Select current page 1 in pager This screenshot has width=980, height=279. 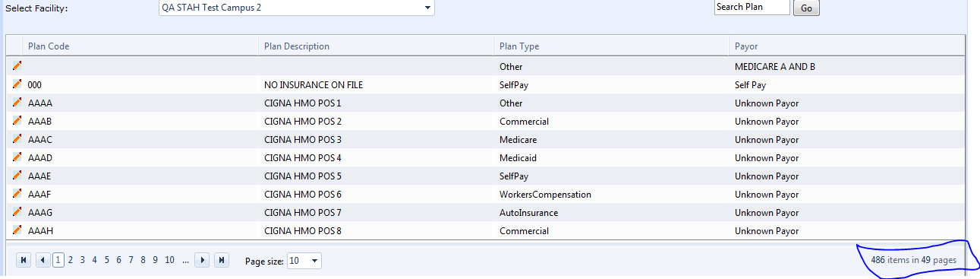[58, 260]
